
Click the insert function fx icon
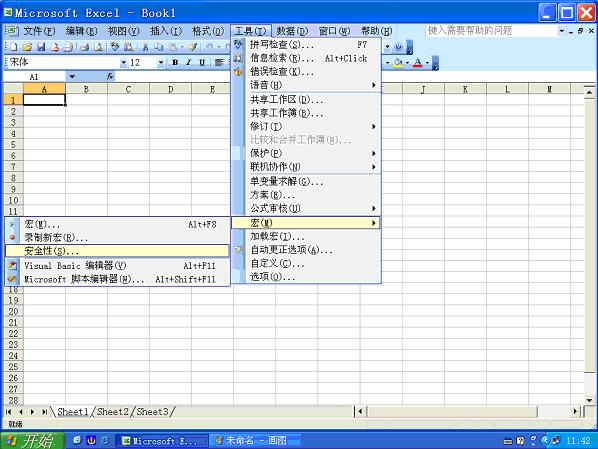(110, 77)
